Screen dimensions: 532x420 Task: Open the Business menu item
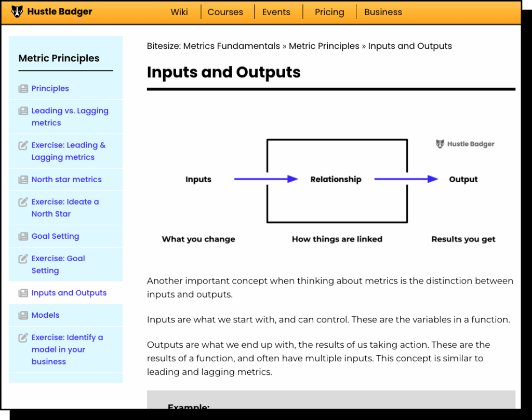(383, 12)
